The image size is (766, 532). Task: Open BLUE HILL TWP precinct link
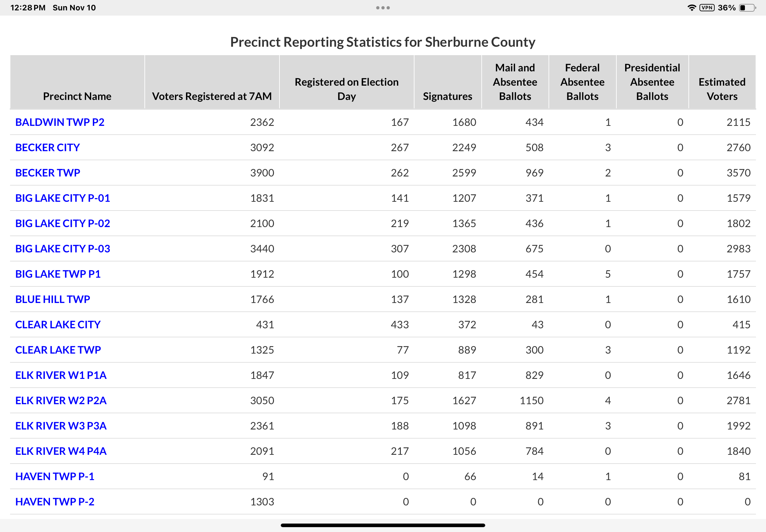click(x=52, y=300)
